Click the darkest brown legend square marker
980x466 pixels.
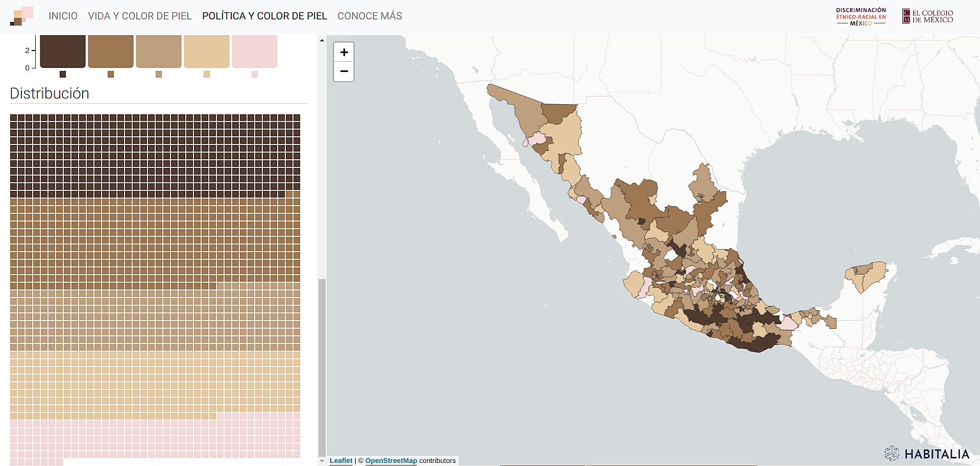coord(63,75)
